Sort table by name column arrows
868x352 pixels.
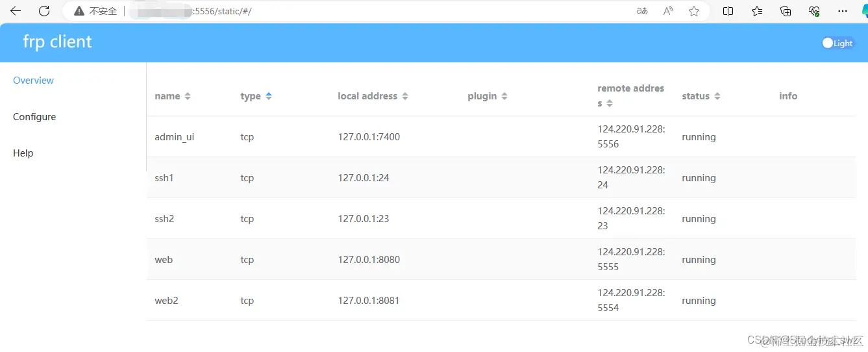point(188,96)
